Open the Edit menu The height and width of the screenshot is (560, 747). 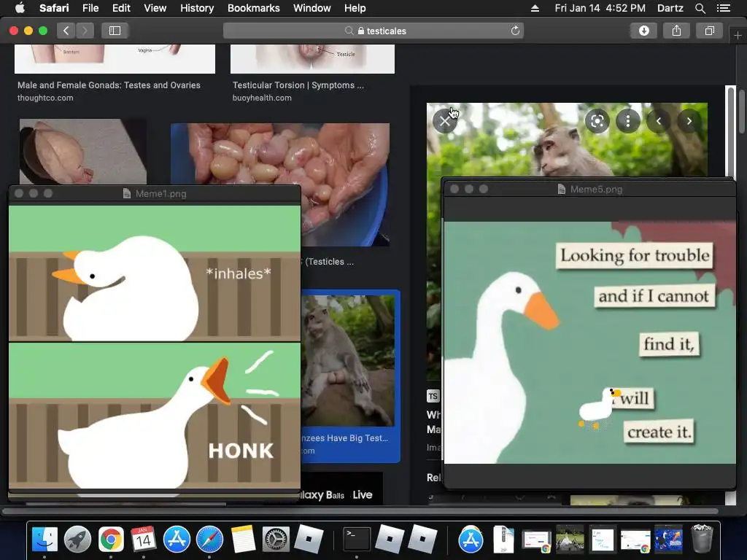pos(121,8)
